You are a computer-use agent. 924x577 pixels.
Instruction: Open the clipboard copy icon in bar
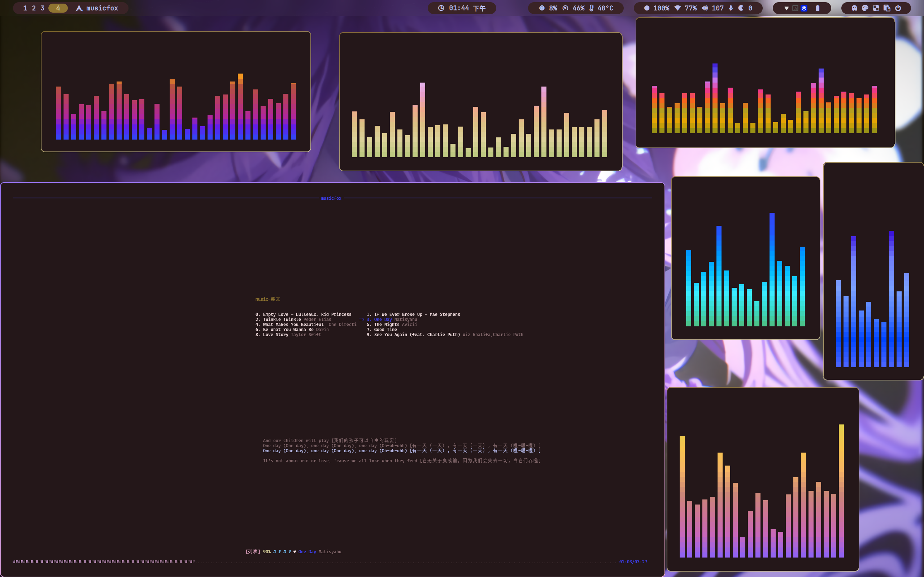point(887,8)
